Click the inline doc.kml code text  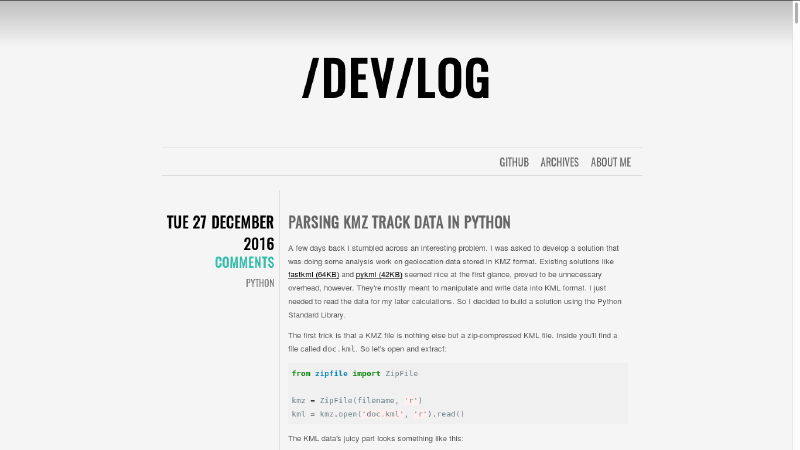tap(339, 349)
